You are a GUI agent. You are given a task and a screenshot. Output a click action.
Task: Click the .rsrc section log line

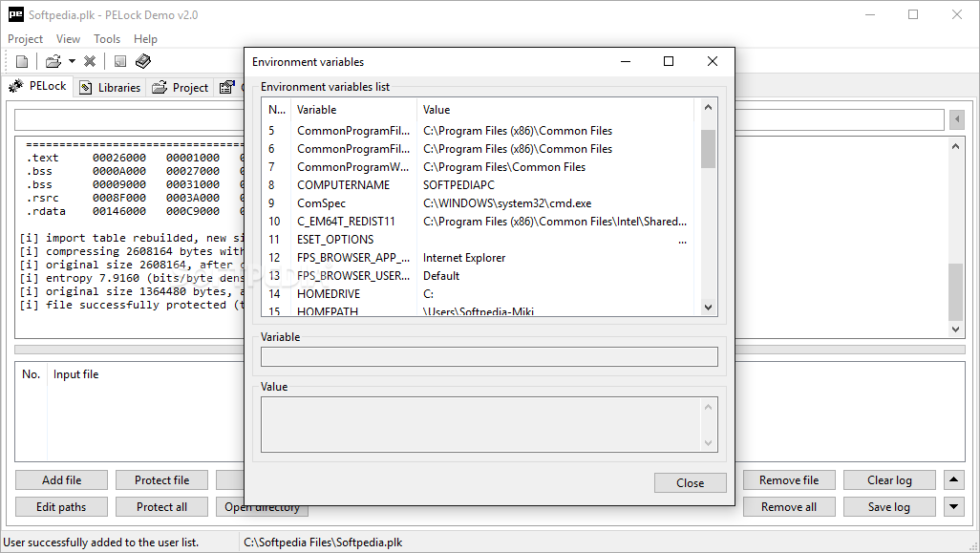coord(131,198)
